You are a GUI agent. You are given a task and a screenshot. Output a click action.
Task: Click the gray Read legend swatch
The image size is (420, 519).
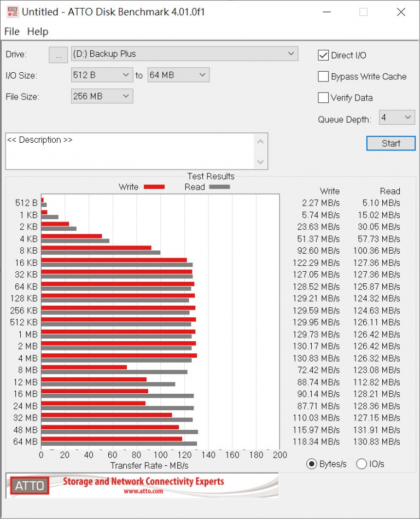click(219, 187)
